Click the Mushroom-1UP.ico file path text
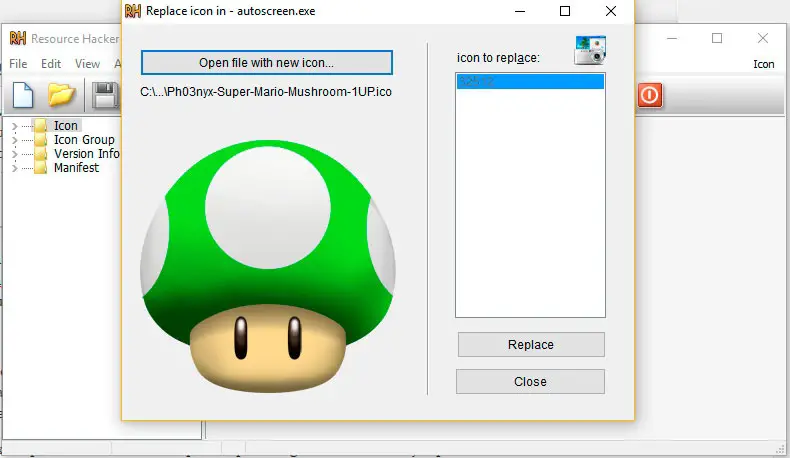Image resolution: width=790 pixels, height=458 pixels. (266, 92)
